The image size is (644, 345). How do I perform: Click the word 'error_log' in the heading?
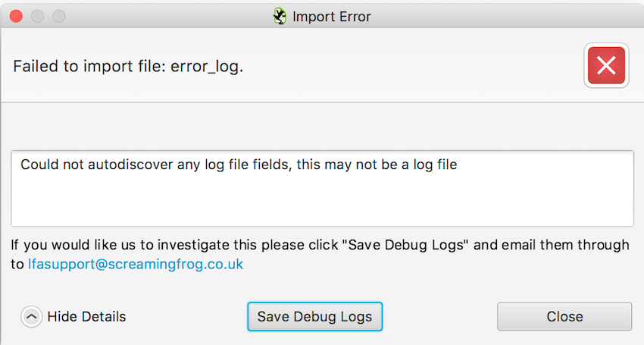coord(205,66)
